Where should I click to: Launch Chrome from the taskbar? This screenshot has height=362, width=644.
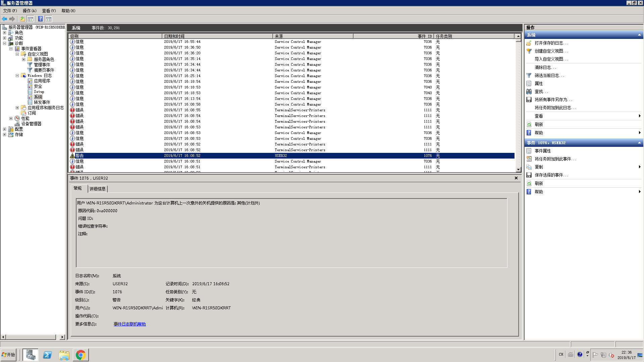[80, 355]
